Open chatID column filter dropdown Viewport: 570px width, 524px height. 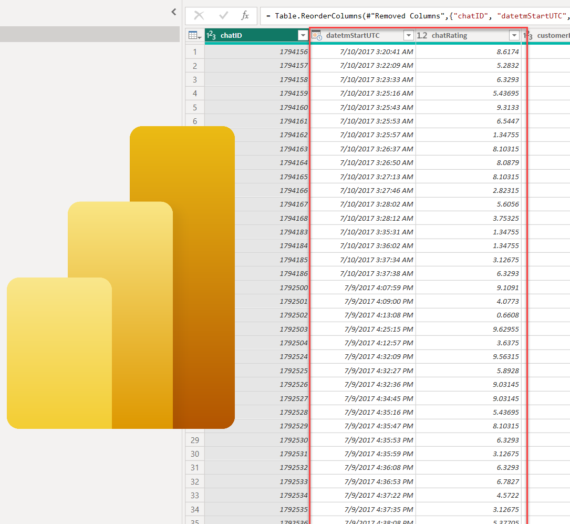(302, 35)
